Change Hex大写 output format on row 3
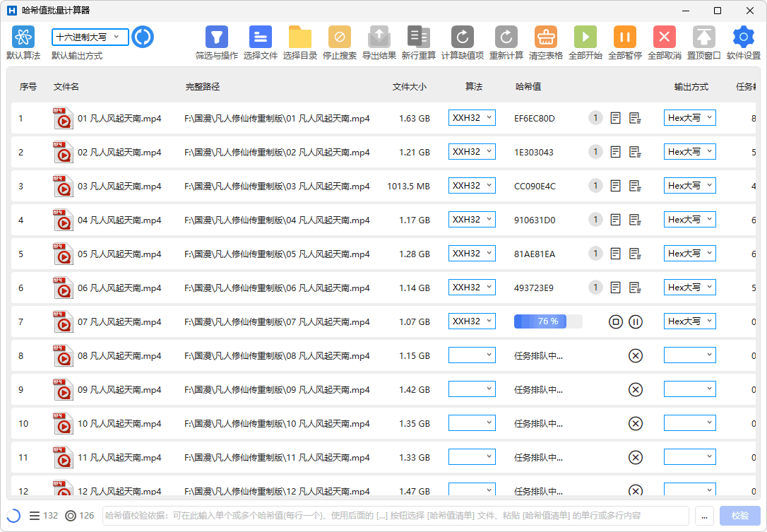This screenshot has width=767, height=532. (x=689, y=185)
